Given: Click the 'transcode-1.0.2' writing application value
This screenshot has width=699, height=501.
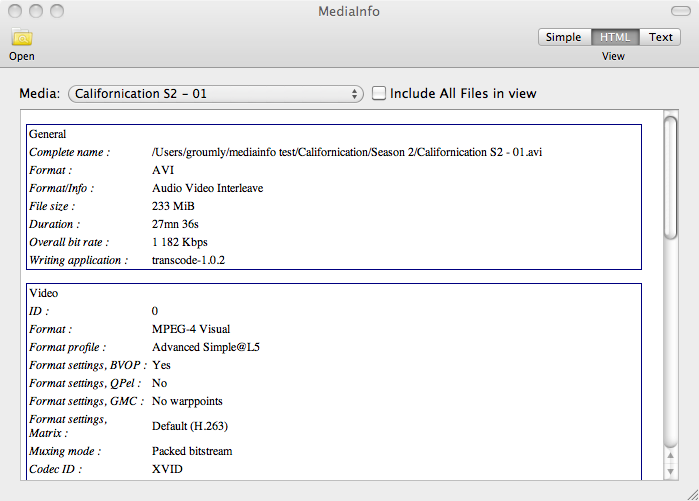Looking at the screenshot, I should point(188,260).
